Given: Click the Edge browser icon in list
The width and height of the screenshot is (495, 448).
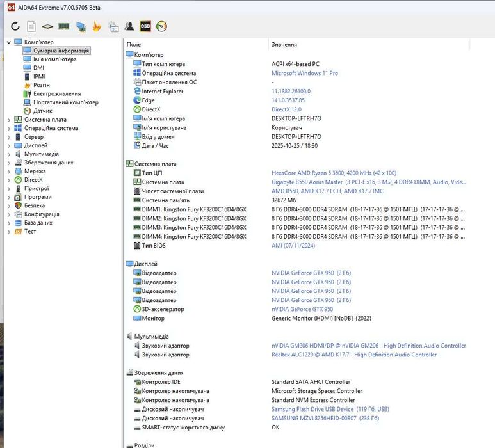Looking at the screenshot, I should 137,100.
